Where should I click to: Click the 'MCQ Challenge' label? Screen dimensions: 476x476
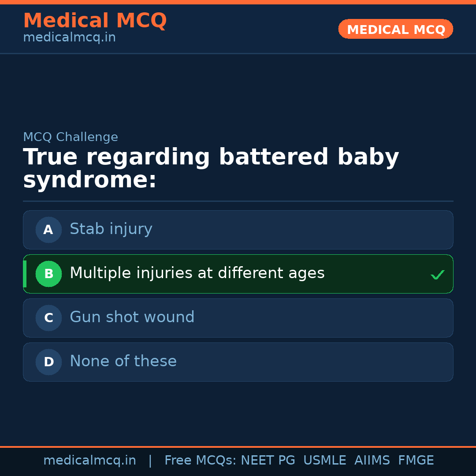point(71,137)
